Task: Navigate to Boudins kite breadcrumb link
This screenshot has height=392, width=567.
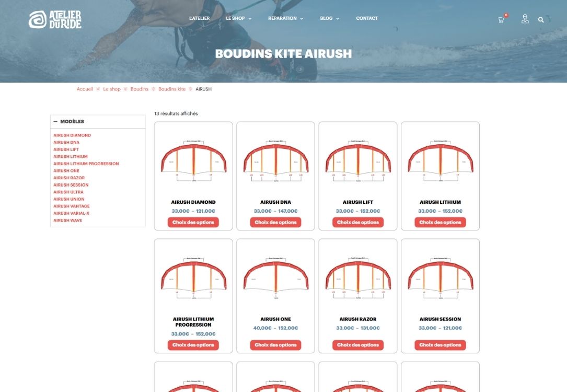Action: coord(172,89)
